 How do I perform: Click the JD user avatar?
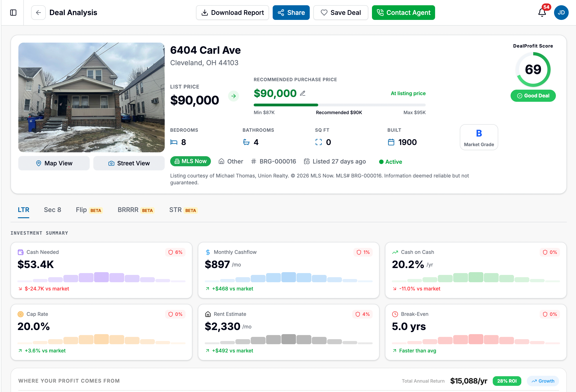click(561, 13)
